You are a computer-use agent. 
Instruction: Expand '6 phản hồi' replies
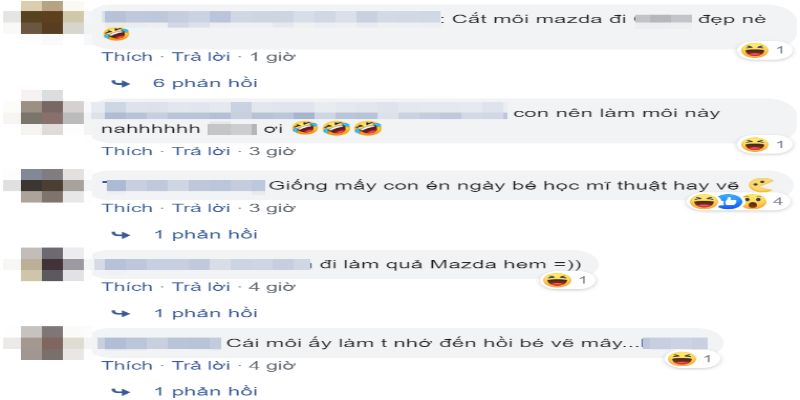coord(205,83)
